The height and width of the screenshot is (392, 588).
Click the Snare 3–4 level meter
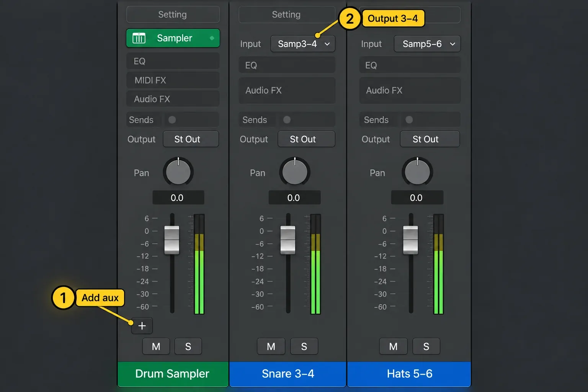pyautogui.click(x=315, y=264)
